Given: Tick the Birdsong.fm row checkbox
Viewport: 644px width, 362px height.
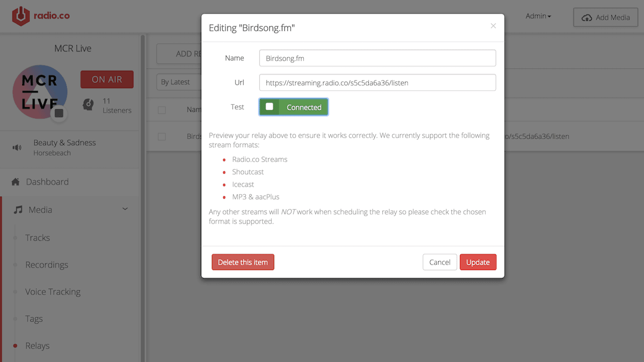Looking at the screenshot, I should (162, 136).
